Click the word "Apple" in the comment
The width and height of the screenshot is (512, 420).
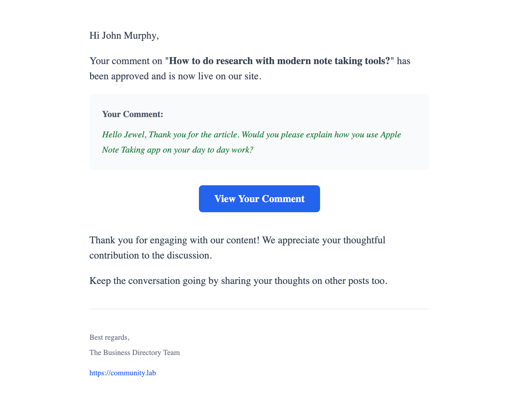tap(391, 135)
